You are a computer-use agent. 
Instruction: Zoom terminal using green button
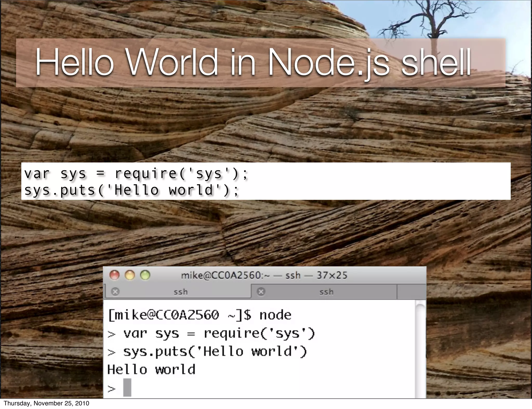click(x=145, y=275)
